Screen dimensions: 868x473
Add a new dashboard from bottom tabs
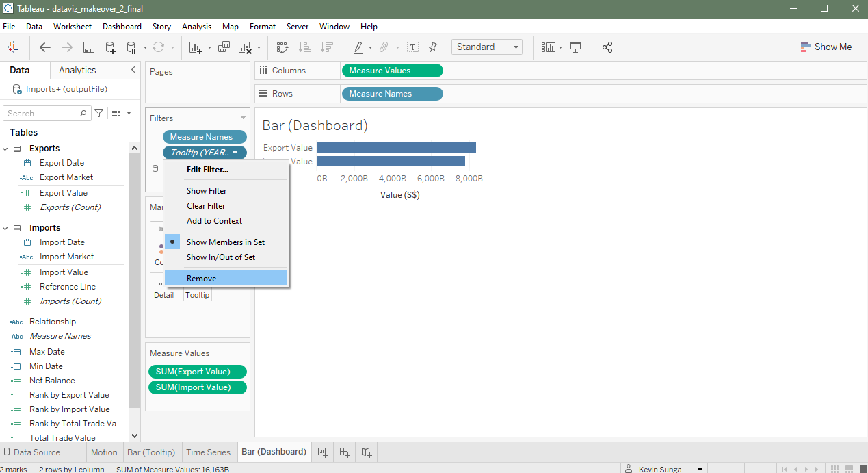pos(345,452)
